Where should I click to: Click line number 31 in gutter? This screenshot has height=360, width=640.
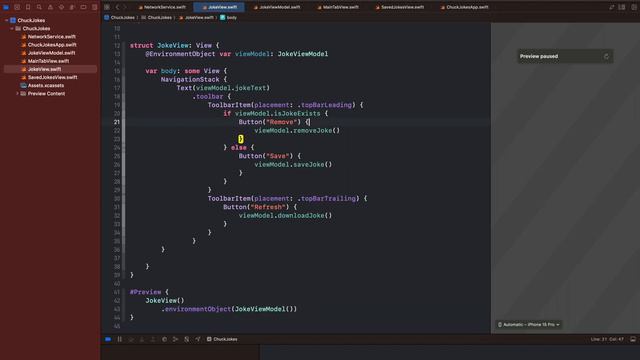pos(117,207)
